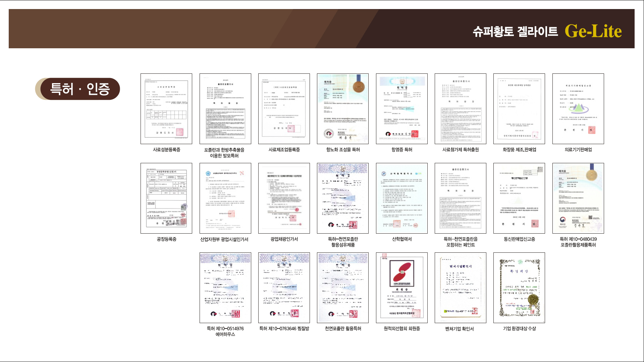Screen dimensions: 644x362
Task: Open the 제10-0480439 포졸란활용제품특허 thumbnail
Action: click(578, 198)
